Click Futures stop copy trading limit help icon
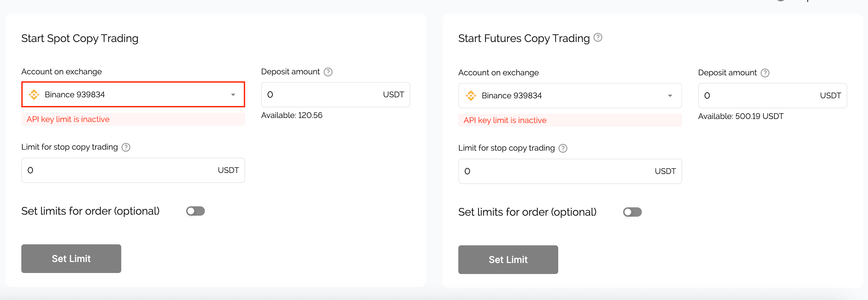Image resolution: width=868 pixels, height=300 pixels. pos(563,148)
